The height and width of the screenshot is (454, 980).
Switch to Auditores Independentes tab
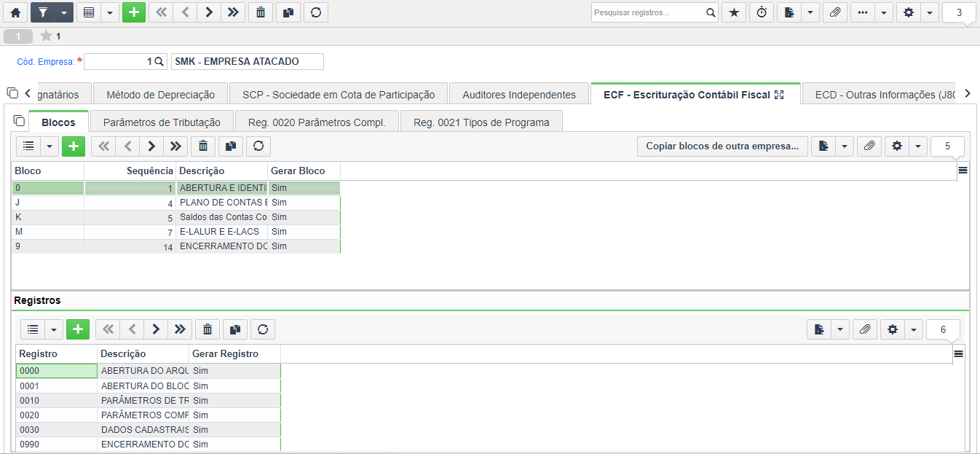519,94
